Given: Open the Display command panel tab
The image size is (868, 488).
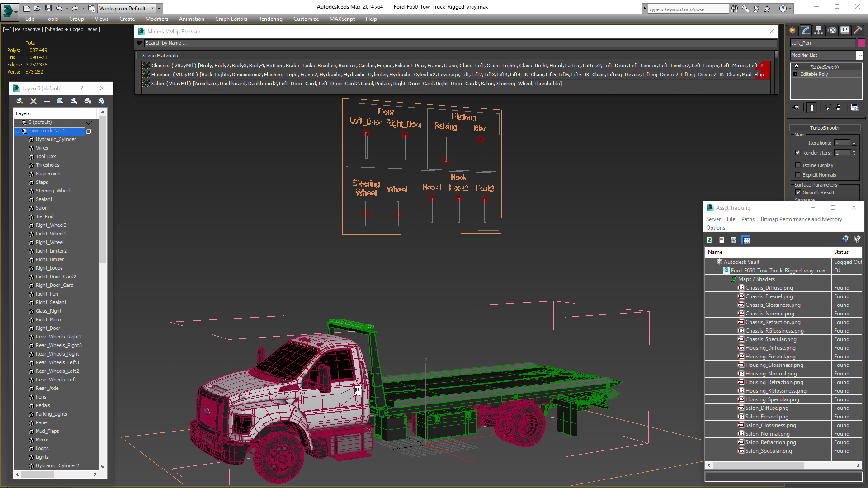Looking at the screenshot, I should pyautogui.click(x=845, y=30).
